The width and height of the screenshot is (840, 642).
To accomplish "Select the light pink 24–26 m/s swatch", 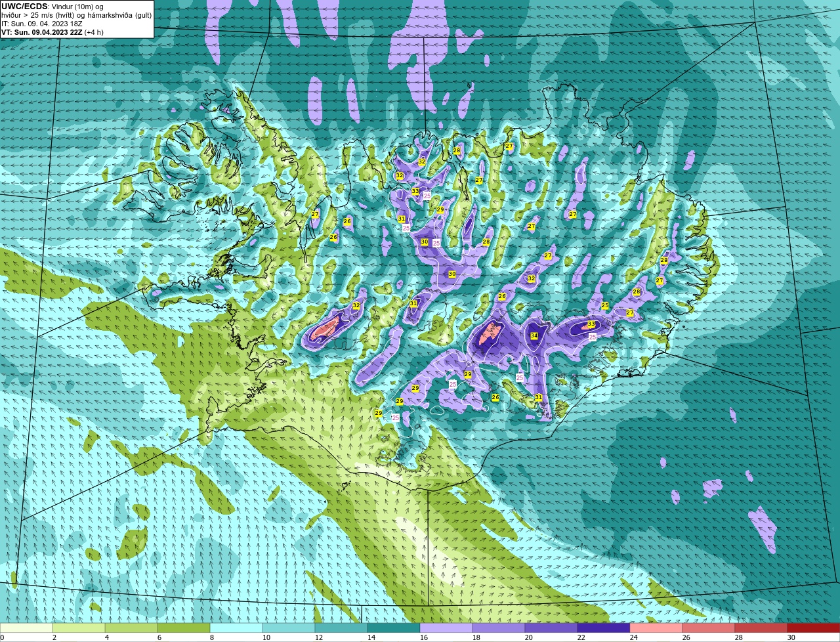I will click(656, 628).
